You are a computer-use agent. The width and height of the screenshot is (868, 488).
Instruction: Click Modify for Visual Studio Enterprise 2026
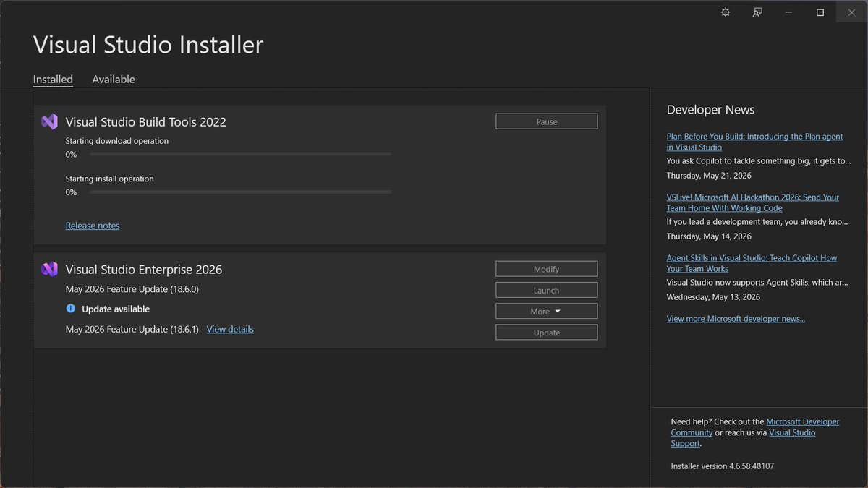(x=547, y=269)
